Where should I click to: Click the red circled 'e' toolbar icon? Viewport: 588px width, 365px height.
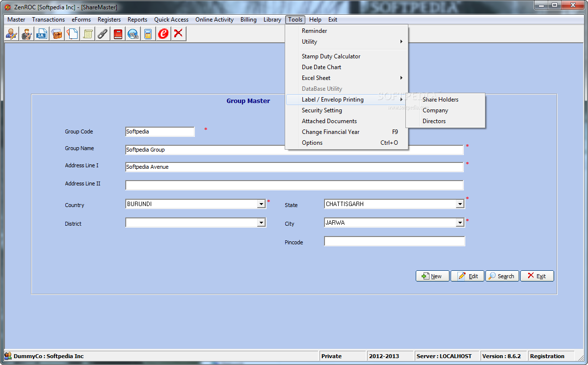[163, 34]
